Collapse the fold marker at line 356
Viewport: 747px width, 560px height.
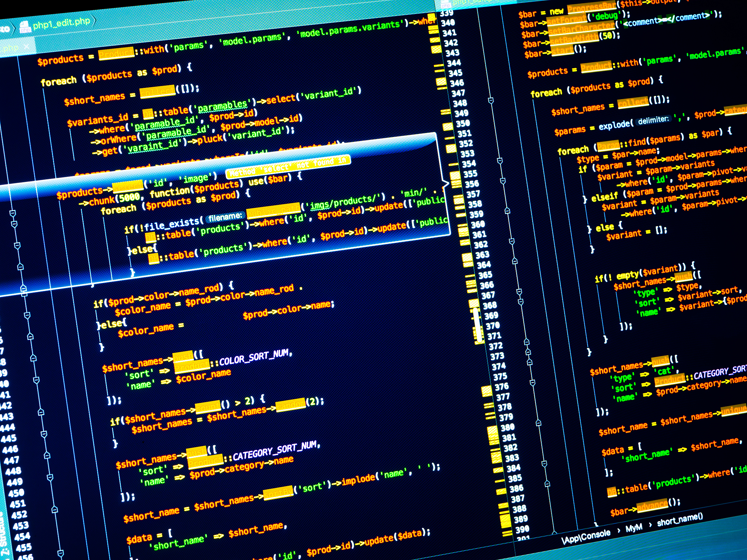coord(503,181)
